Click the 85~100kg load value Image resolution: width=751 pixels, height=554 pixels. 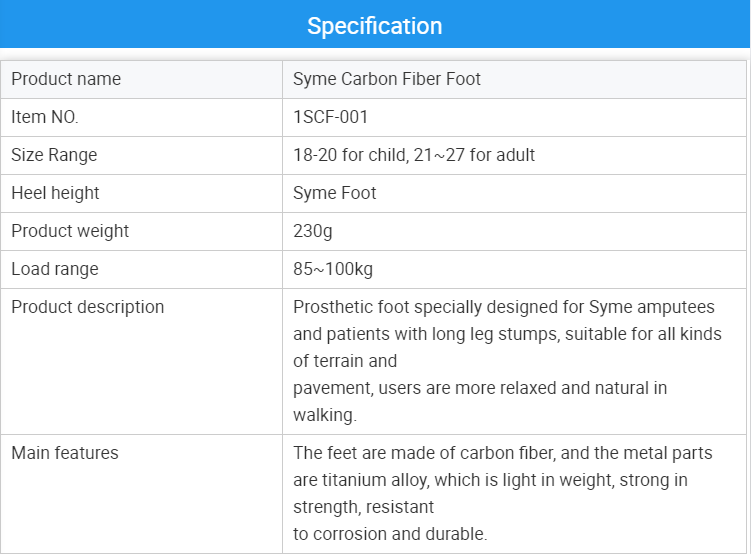tap(333, 269)
